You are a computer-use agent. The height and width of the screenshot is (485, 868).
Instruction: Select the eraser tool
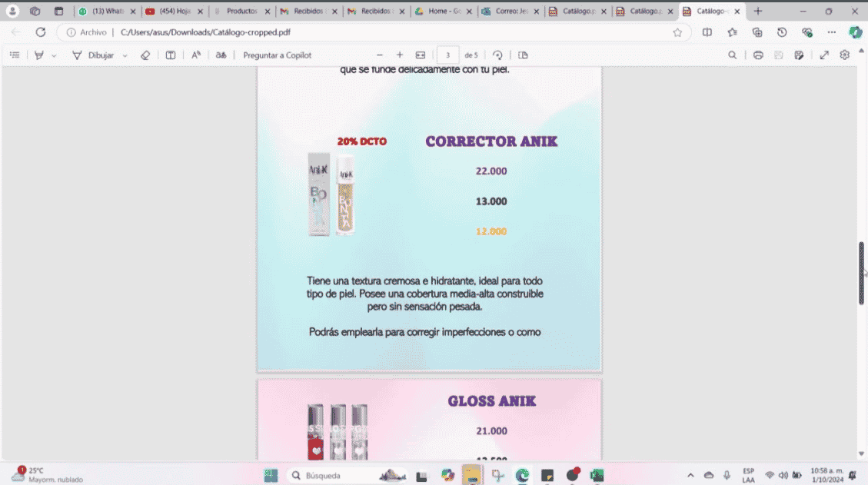tap(145, 55)
